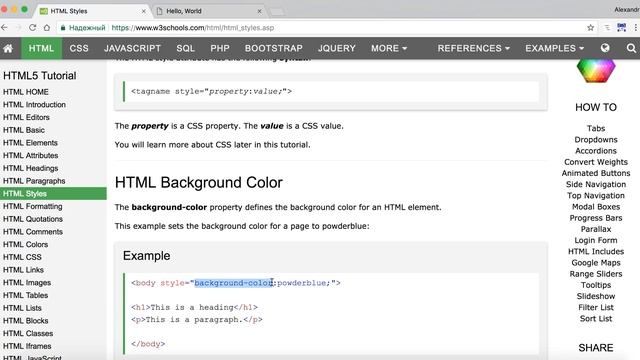Image resolution: width=640 pixels, height=360 pixels.
Task: Open Google Maps how-to link
Action: [x=596, y=262]
